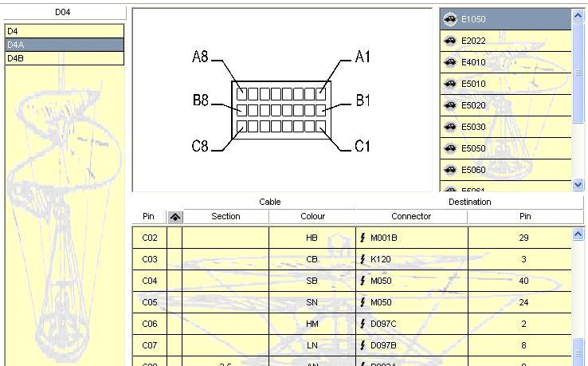Image resolution: width=588 pixels, height=366 pixels.
Task: Select E5010 in the diagram list
Action: [x=505, y=84]
